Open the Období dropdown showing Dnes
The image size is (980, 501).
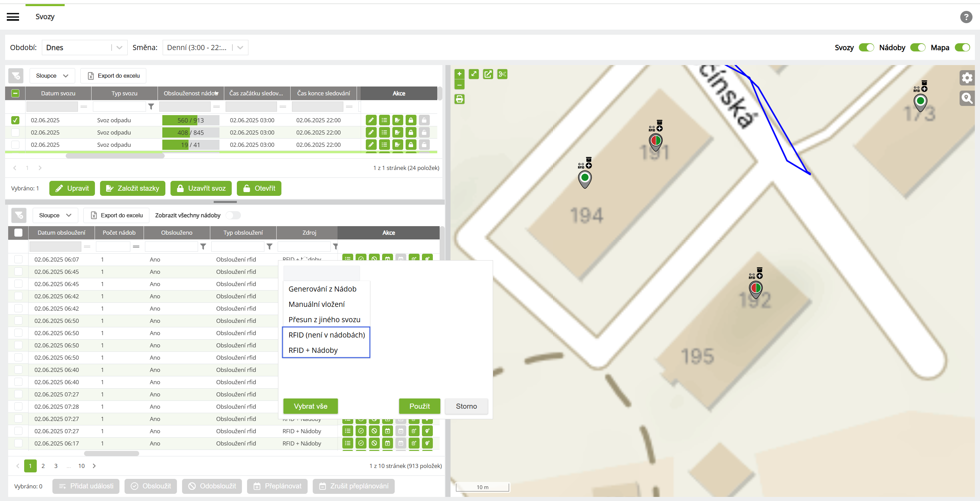(84, 48)
